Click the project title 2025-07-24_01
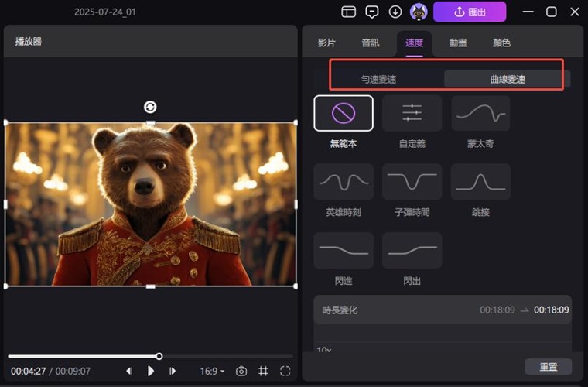This screenshot has width=588, height=387. tap(105, 12)
